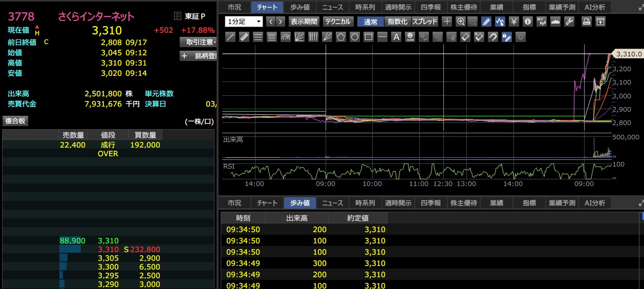Image resolution: width=644 pixels, height=289 pixels.
Task: Open upper 四季報 tab
Action: (431, 7)
